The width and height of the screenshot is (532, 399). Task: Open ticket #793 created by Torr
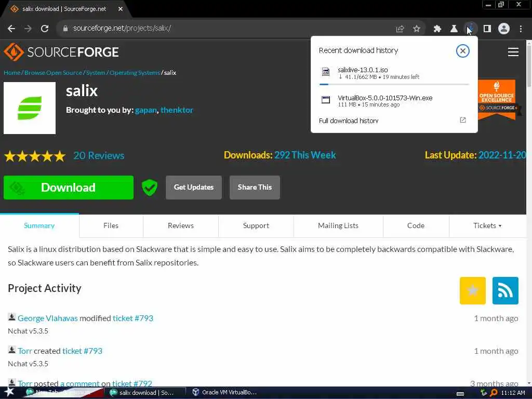pyautogui.click(x=83, y=351)
